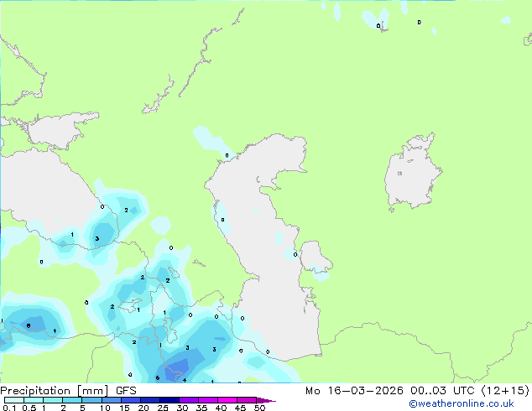Click the '(12+15)' forecast run label
Viewport: 532px width, 411px height.
[505, 391]
